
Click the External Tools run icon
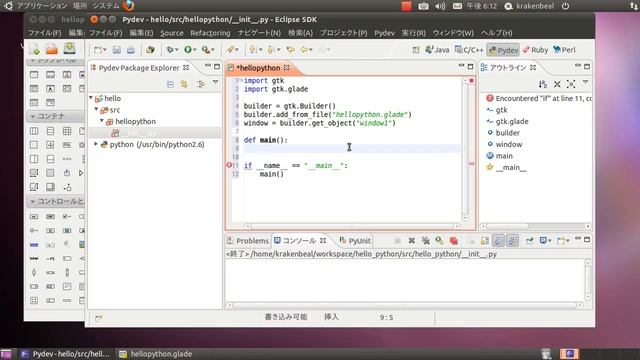pyautogui.click(x=206, y=50)
